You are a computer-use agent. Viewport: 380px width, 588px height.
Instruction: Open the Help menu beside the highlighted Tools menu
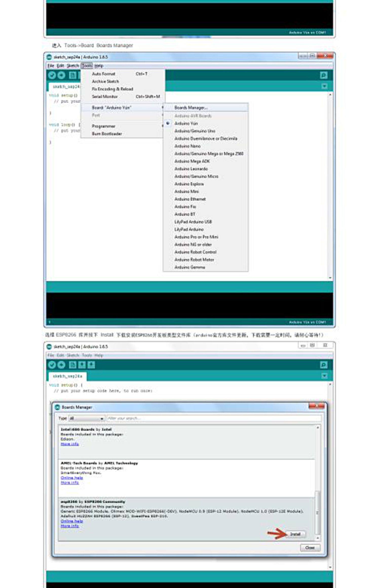click(99, 66)
